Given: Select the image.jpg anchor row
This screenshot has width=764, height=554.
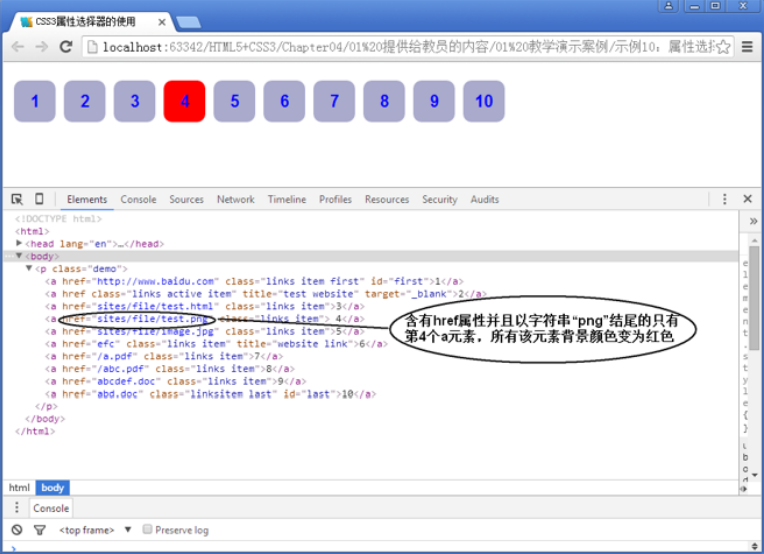Looking at the screenshot, I should 205,331.
